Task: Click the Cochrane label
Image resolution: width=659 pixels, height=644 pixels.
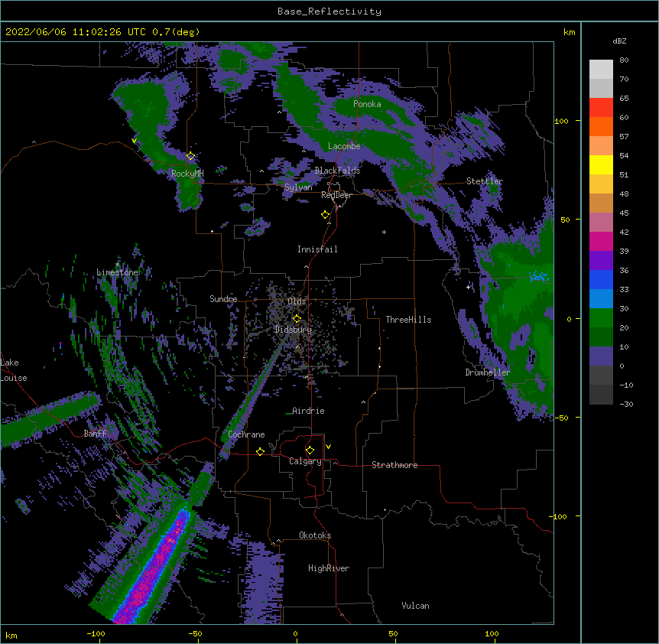Action: (x=246, y=434)
